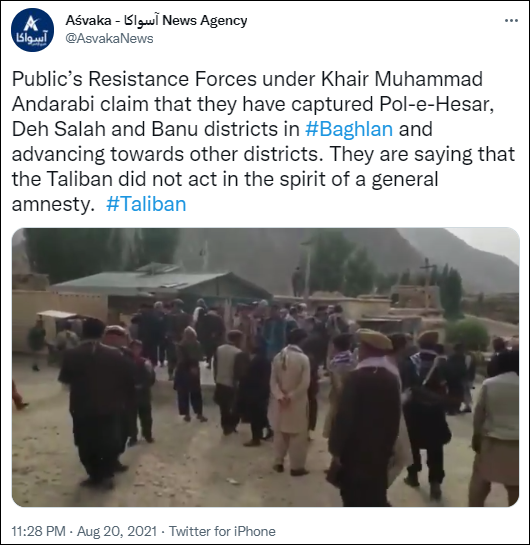Click the words News Agency in account name
Viewport: 530px width, 545px height.
[205, 21]
